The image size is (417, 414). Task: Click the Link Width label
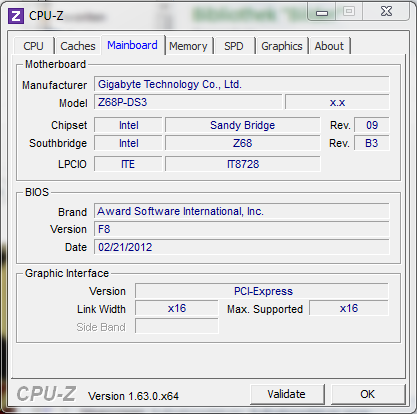pyautogui.click(x=101, y=309)
